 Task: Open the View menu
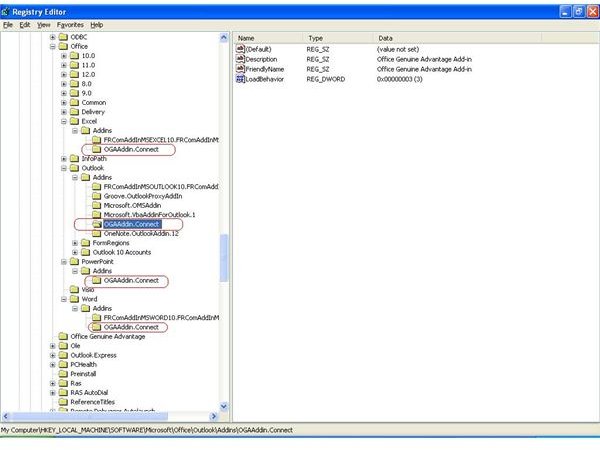pos(44,25)
